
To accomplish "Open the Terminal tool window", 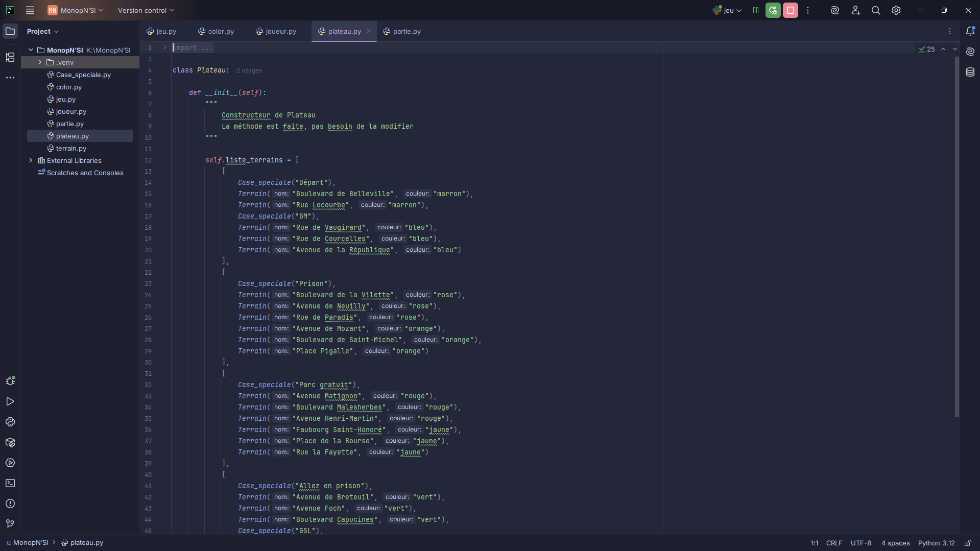I will pyautogui.click(x=10, y=483).
